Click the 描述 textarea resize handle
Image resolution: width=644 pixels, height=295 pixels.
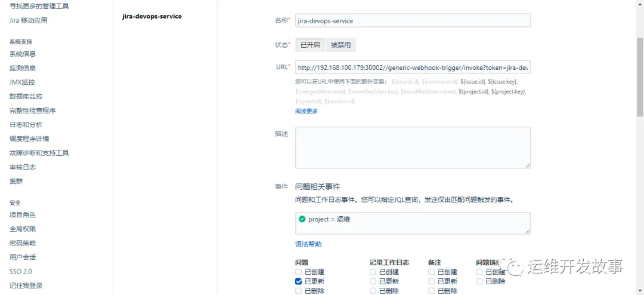(x=527, y=165)
